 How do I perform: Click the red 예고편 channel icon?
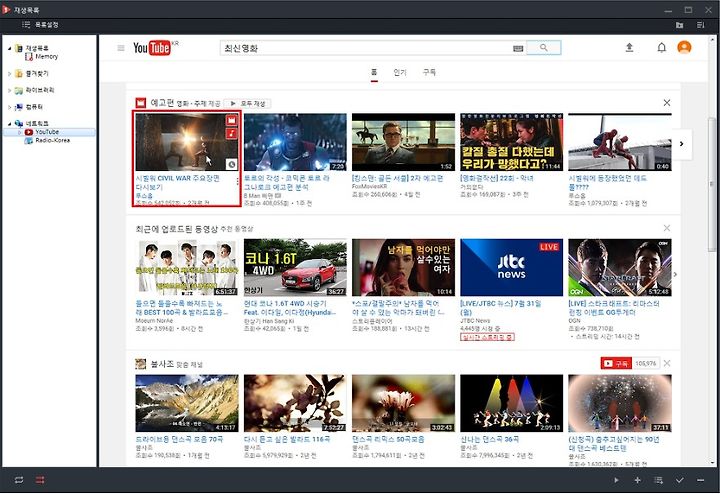coord(140,103)
